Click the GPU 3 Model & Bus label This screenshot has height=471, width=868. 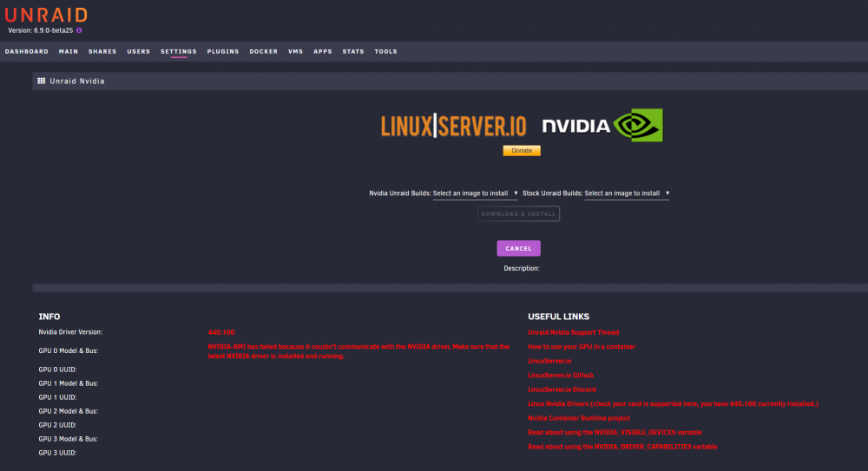tap(68, 439)
